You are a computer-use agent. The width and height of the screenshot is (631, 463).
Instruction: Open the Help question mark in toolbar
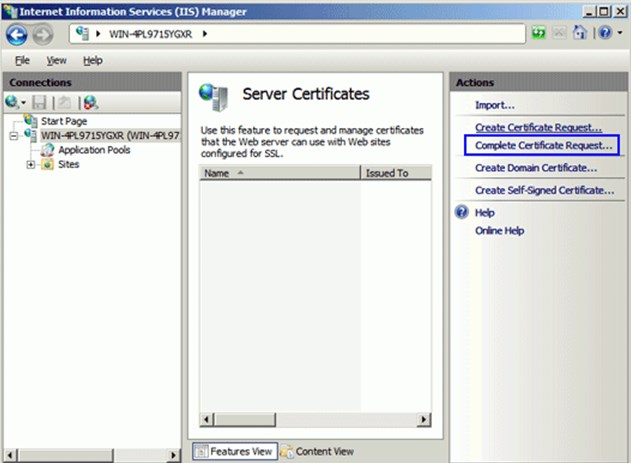point(605,33)
